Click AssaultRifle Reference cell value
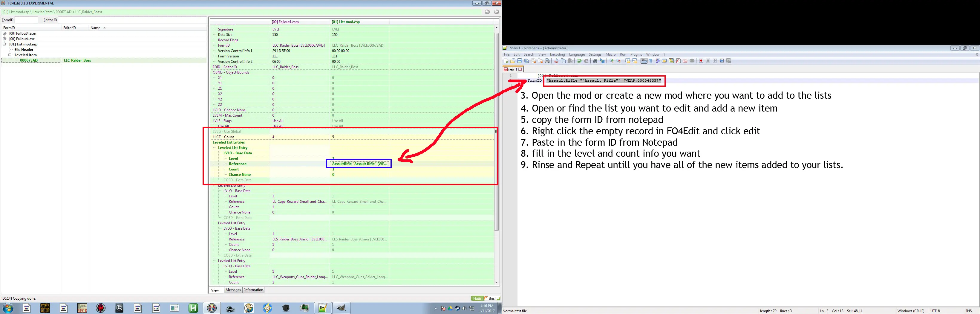980x314 pixels. click(x=359, y=164)
